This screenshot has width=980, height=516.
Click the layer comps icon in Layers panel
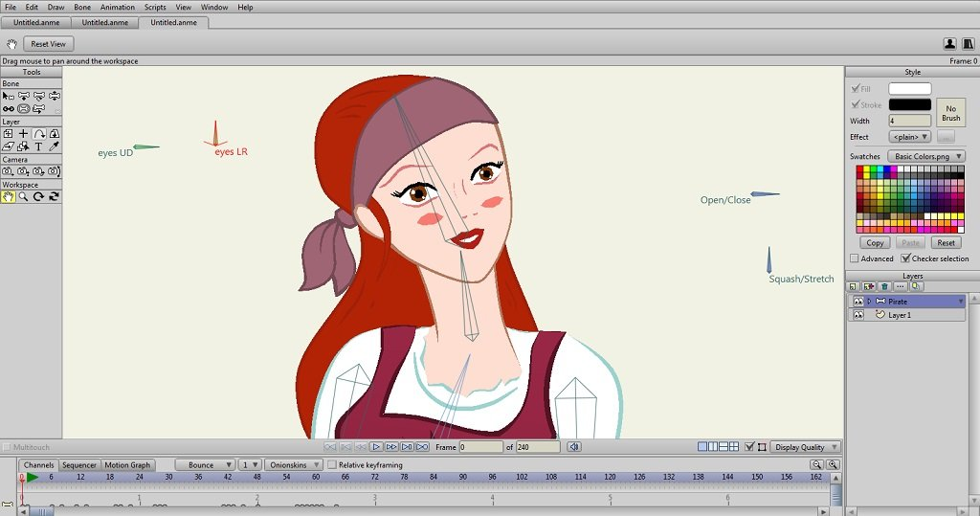pos(916,286)
